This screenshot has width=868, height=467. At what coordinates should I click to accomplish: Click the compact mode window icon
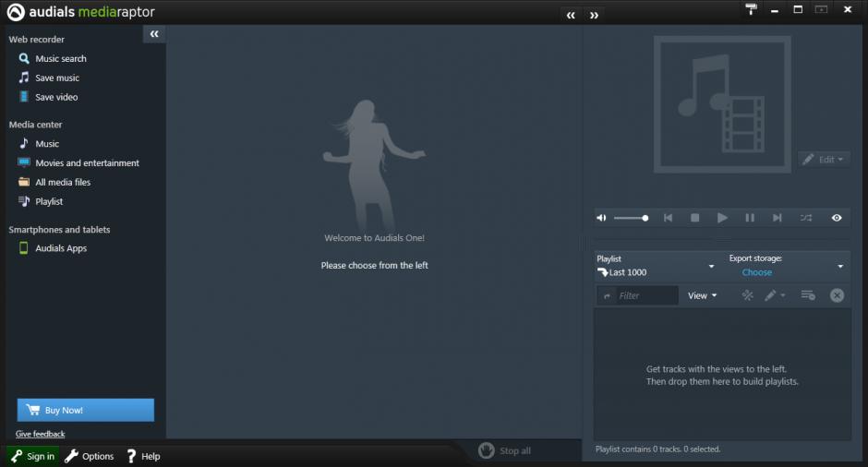pyautogui.click(x=822, y=9)
